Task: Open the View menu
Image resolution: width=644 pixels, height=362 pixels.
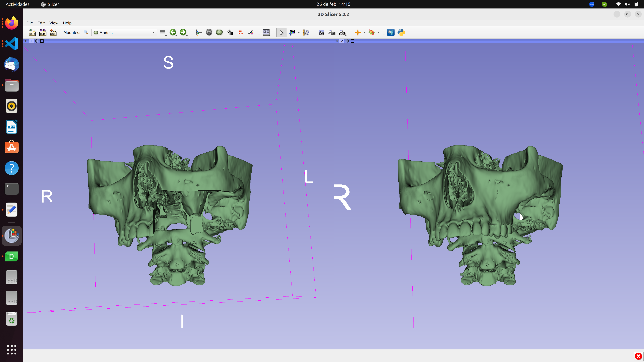Action: click(54, 23)
